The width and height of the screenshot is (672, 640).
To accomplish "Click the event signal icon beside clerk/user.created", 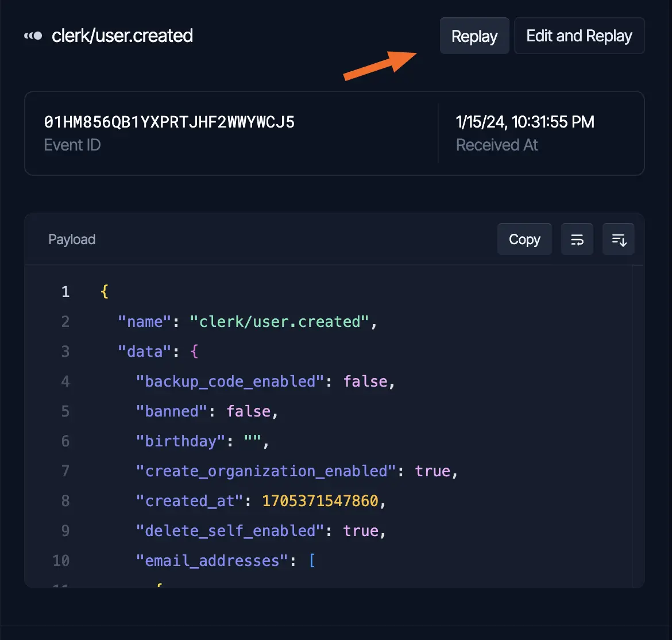I will point(33,36).
